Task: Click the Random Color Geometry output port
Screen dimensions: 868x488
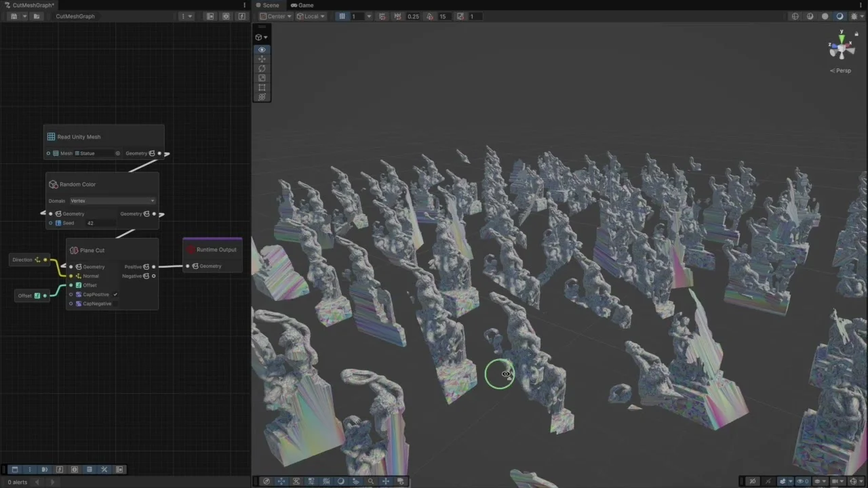Action: click(154, 214)
